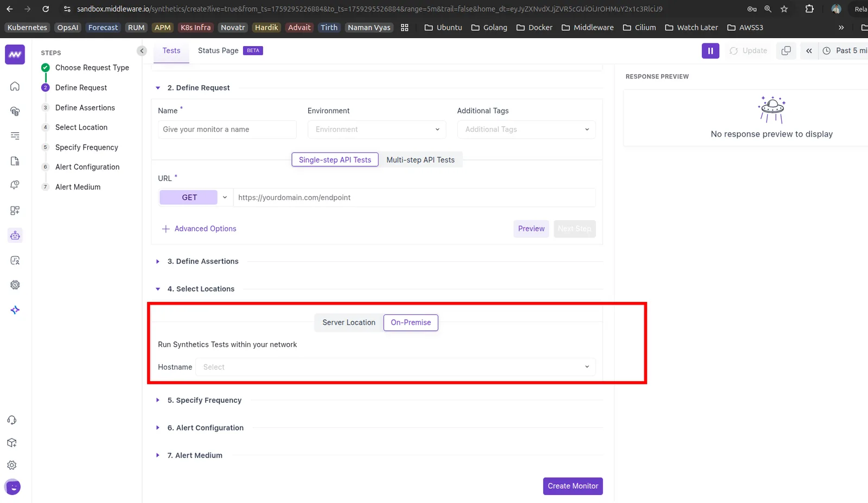868x503 pixels.
Task: Click the double-chevron back time icon
Action: (x=809, y=50)
